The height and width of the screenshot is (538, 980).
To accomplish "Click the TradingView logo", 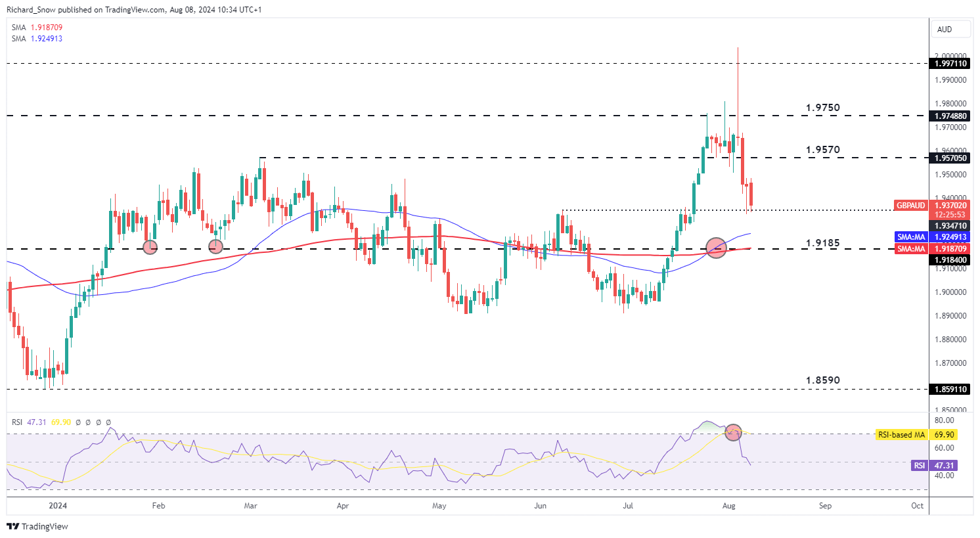I will [37, 526].
